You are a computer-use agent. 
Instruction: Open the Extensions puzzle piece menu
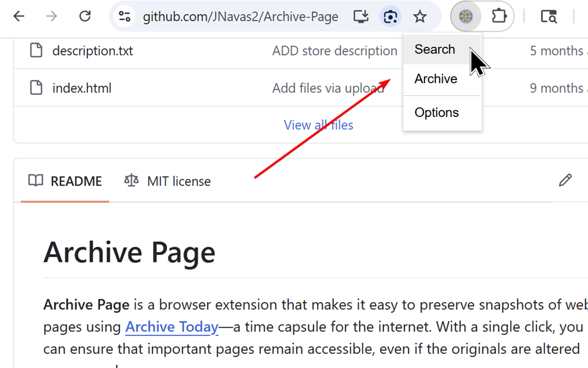pyautogui.click(x=499, y=17)
